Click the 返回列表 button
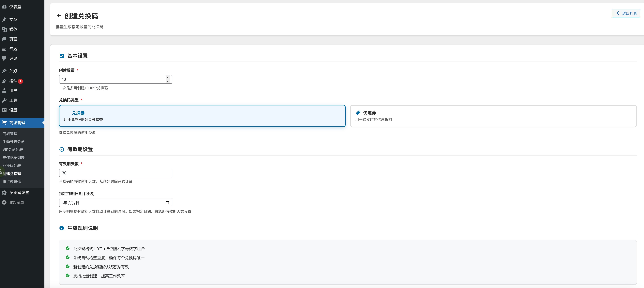644x288 pixels. [625, 13]
